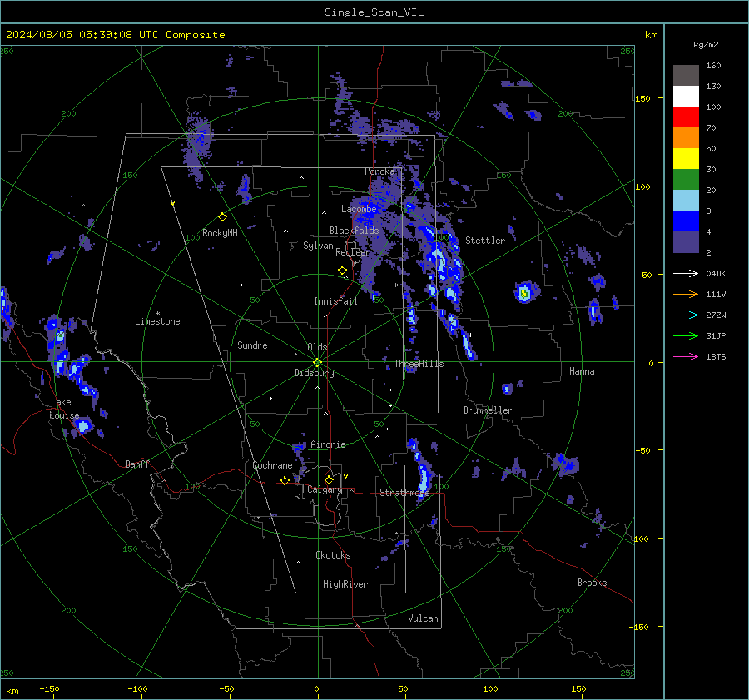Click the yellow diamond marker below RedDeer
Image resolution: width=749 pixels, height=700 pixels.
[x=342, y=271]
